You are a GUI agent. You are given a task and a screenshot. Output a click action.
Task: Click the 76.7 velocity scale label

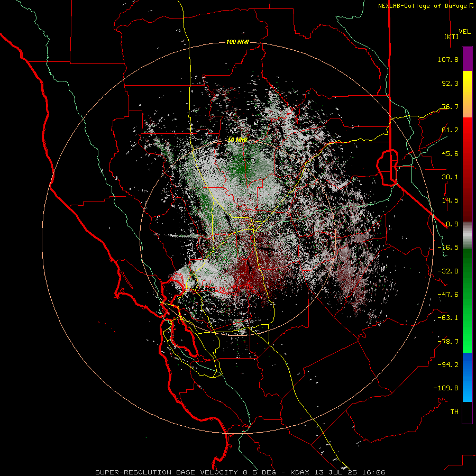[x=450, y=106]
